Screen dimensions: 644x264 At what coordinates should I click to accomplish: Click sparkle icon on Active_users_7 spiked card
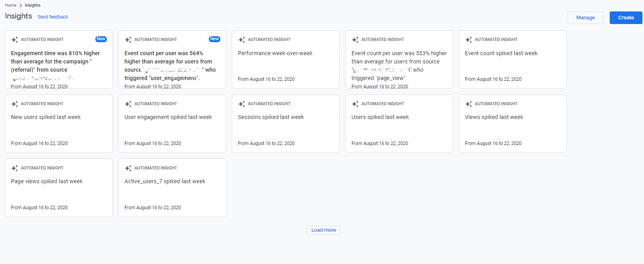[128, 168]
